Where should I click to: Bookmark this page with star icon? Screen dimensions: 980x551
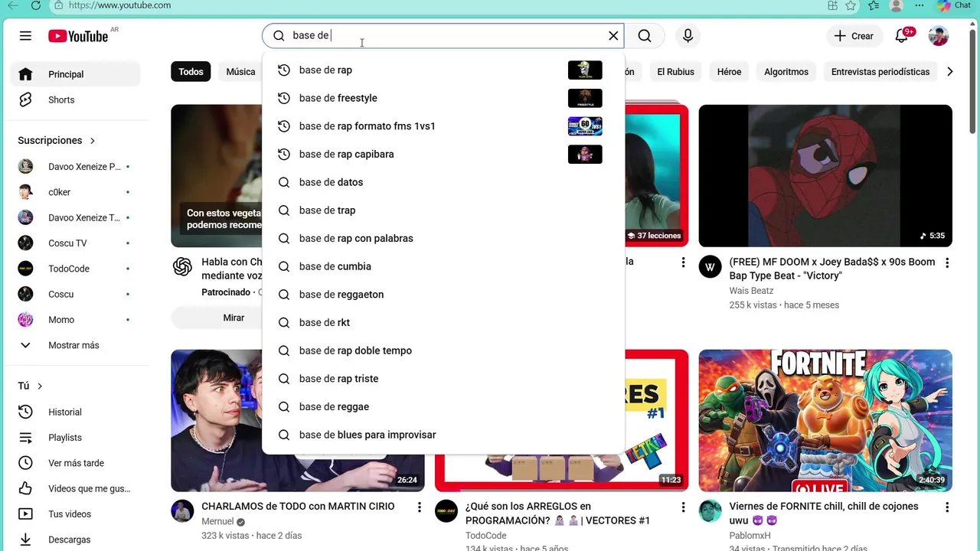(x=851, y=5)
